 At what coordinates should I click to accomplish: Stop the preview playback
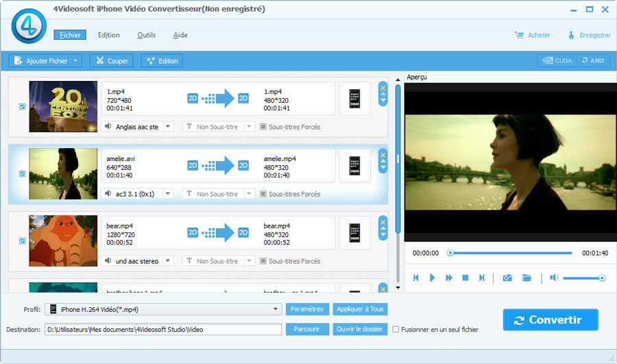click(465, 278)
